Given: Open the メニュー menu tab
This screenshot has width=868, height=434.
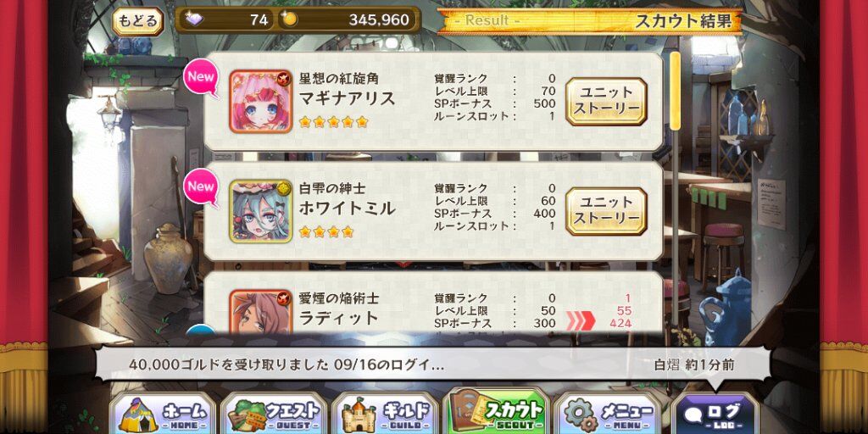Looking at the screenshot, I should click(607, 413).
